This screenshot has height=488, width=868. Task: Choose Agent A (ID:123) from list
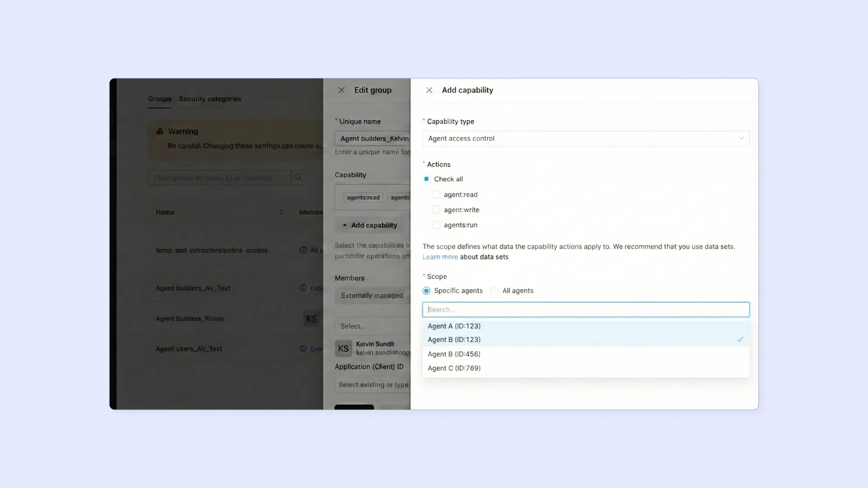click(585, 326)
